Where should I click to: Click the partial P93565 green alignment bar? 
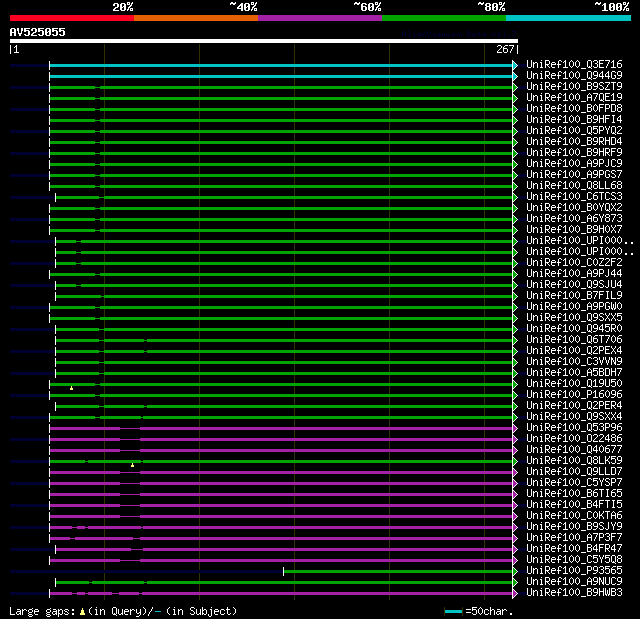tap(398, 572)
